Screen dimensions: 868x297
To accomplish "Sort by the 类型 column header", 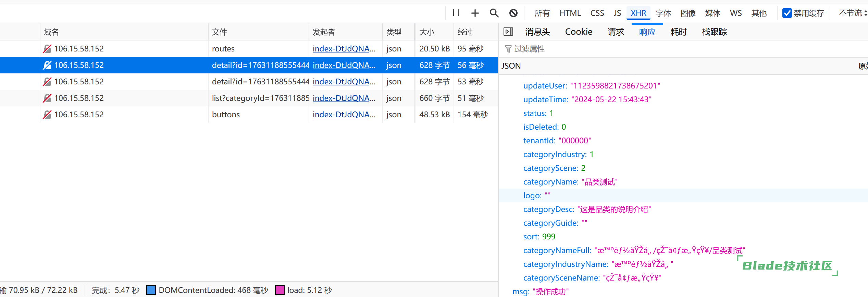I will pos(399,32).
